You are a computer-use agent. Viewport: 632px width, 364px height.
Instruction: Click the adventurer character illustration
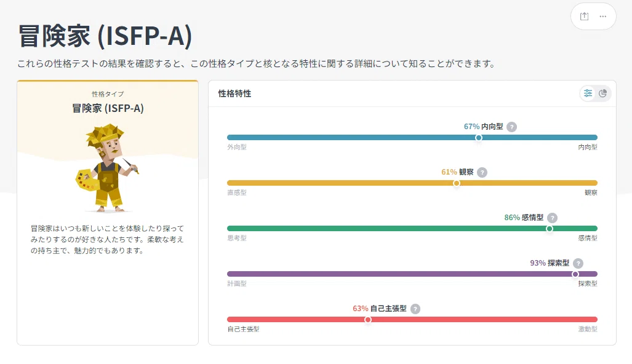pyautogui.click(x=107, y=168)
